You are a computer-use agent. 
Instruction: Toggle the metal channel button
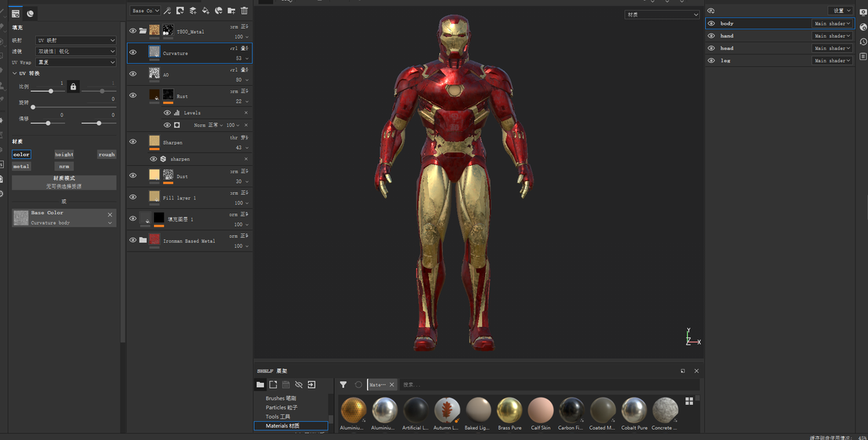point(21,166)
